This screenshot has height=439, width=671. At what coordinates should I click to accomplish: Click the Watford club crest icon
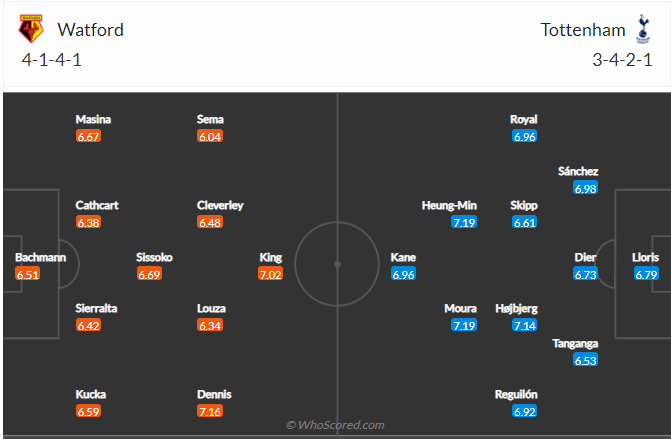click(31, 29)
